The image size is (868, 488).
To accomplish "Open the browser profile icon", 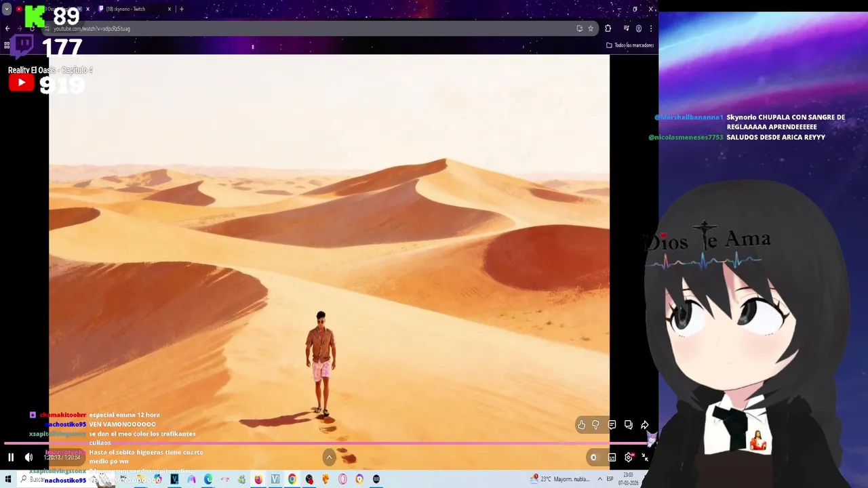I will tap(638, 28).
